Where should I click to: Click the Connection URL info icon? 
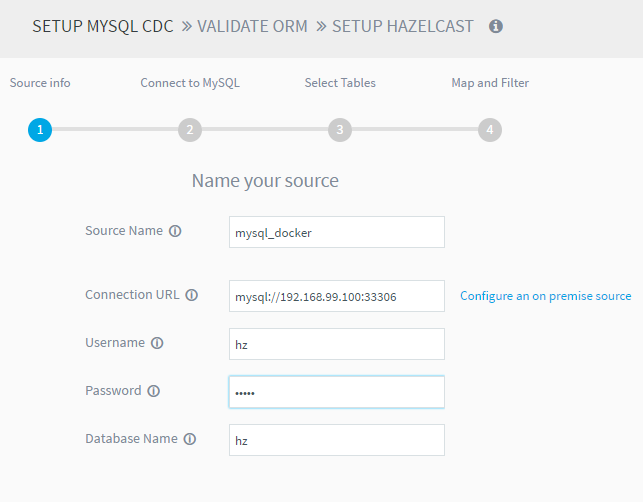click(192, 295)
